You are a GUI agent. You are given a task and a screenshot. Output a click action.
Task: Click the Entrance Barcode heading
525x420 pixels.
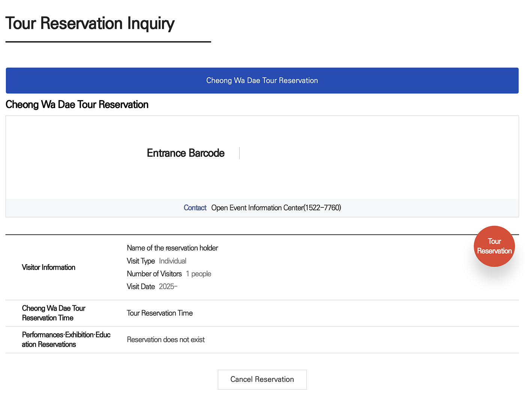(x=186, y=153)
